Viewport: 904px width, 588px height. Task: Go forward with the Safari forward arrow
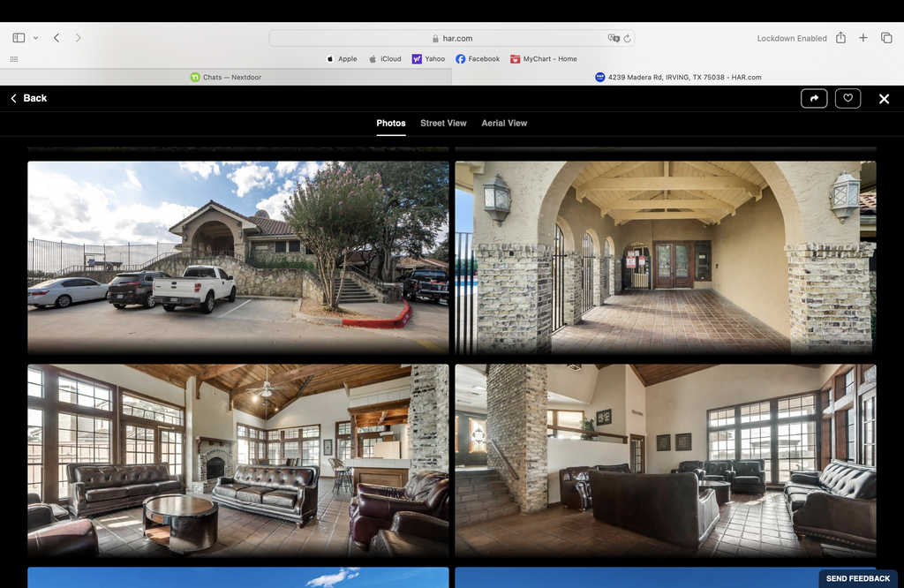78,37
